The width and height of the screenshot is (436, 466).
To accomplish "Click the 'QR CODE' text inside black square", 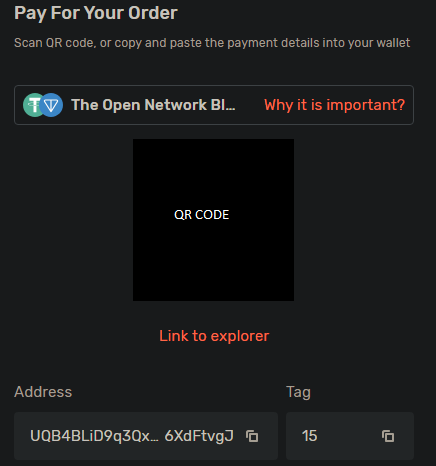I will [202, 215].
